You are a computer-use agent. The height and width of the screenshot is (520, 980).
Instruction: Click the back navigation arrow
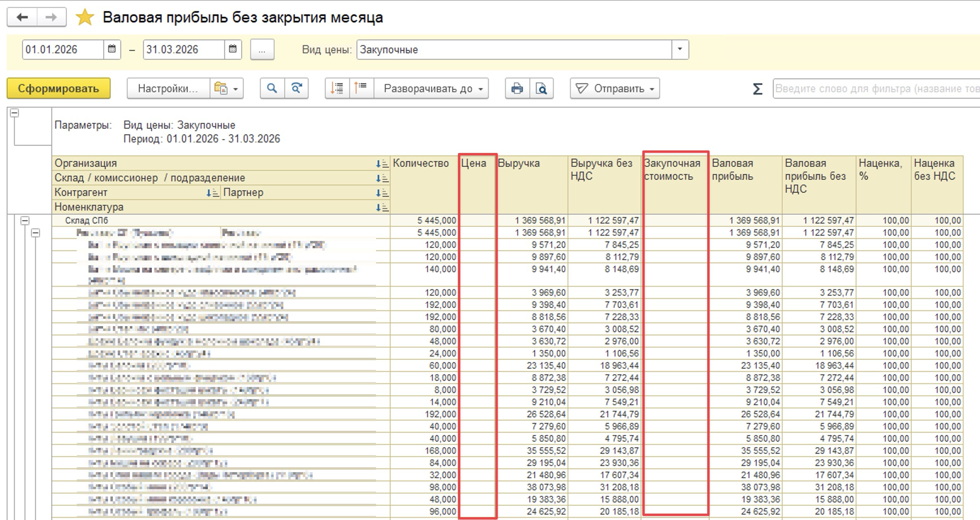click(22, 17)
